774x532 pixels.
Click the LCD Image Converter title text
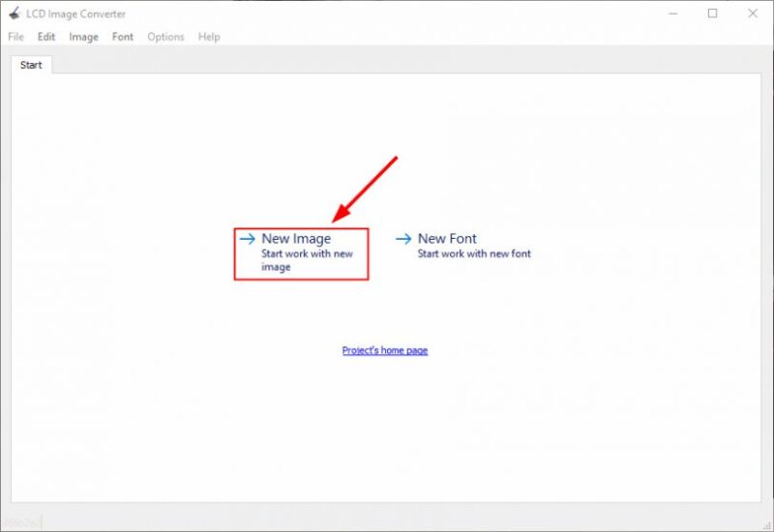click(77, 14)
